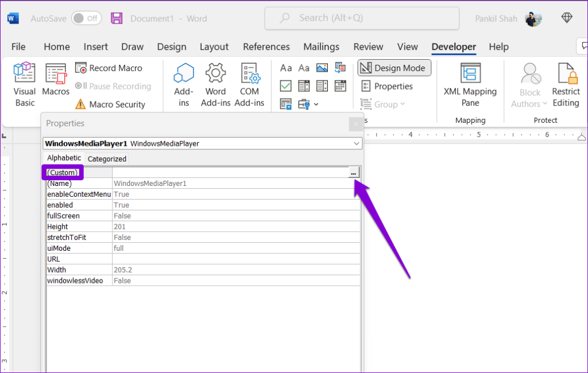Toggle Design Mode off

394,68
